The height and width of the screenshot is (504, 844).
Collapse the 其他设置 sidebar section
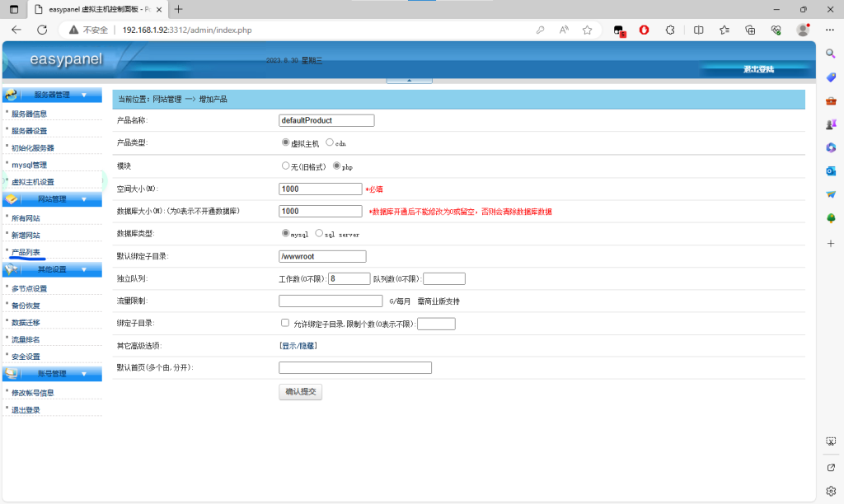tap(83, 269)
